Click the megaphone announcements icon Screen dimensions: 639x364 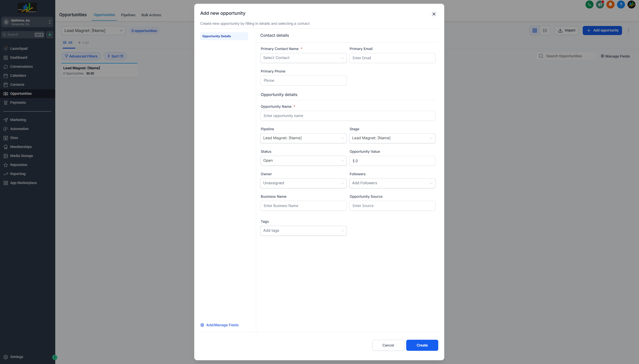click(600, 4)
